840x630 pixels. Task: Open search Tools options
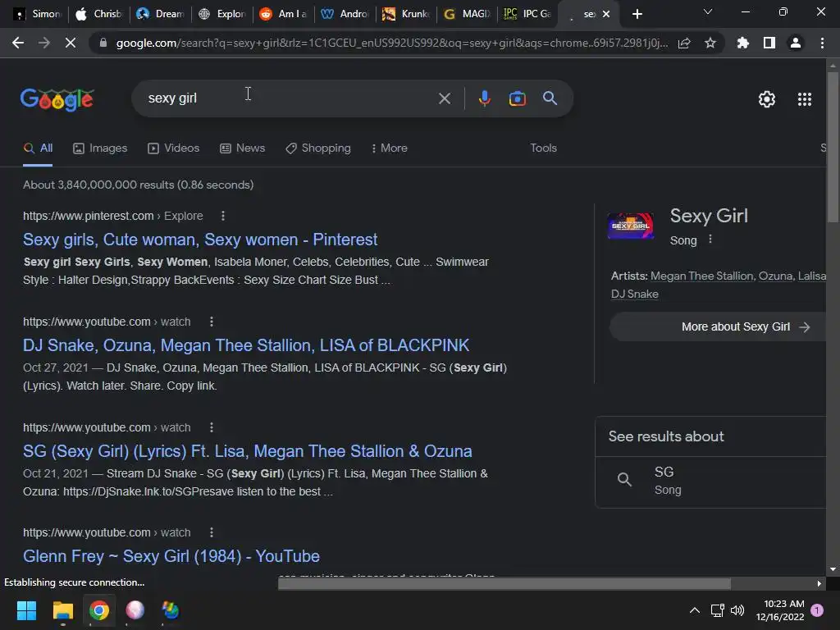[x=543, y=148]
